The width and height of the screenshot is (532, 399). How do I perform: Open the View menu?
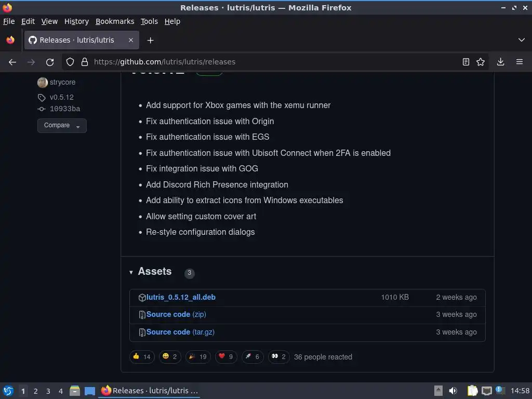pyautogui.click(x=49, y=21)
